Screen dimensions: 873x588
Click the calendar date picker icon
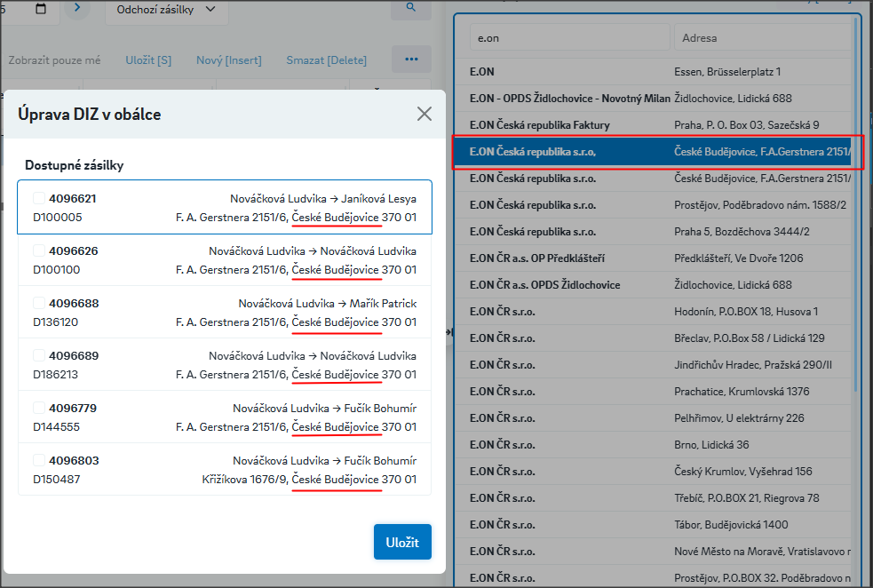coord(41,9)
